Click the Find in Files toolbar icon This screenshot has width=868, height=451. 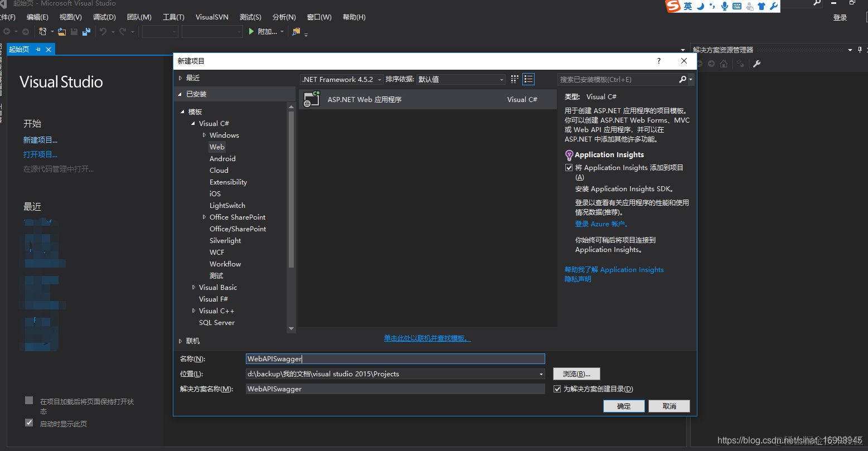(x=296, y=32)
